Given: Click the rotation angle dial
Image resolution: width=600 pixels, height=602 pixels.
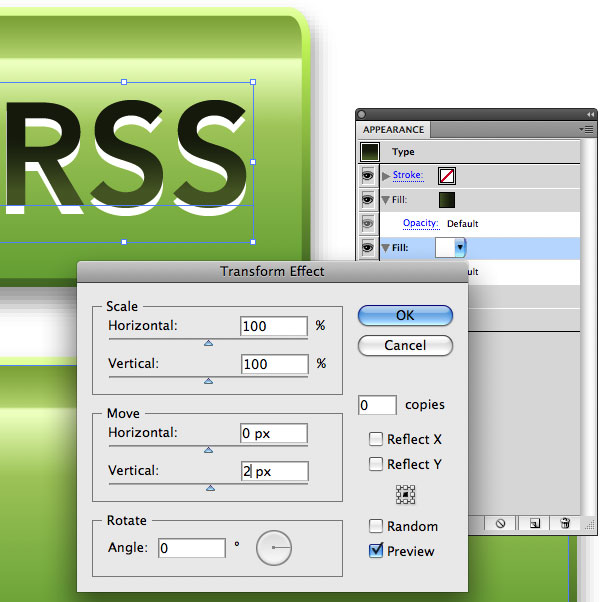Looking at the screenshot, I should (274, 548).
